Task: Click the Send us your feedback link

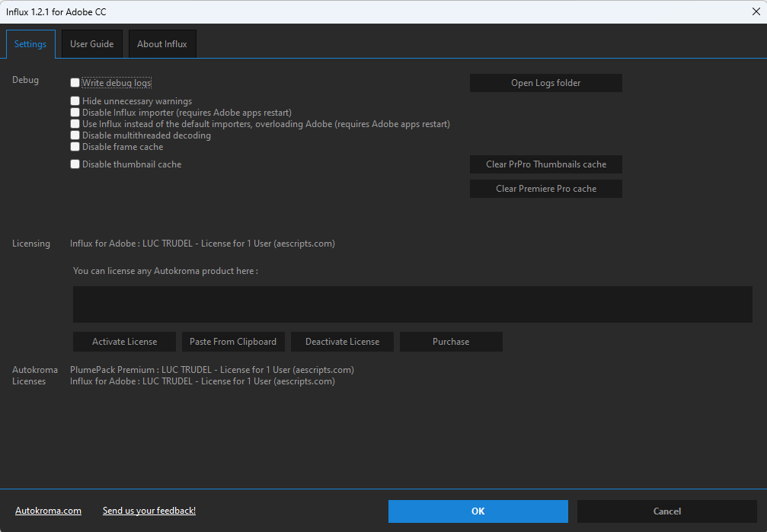Action: click(149, 511)
